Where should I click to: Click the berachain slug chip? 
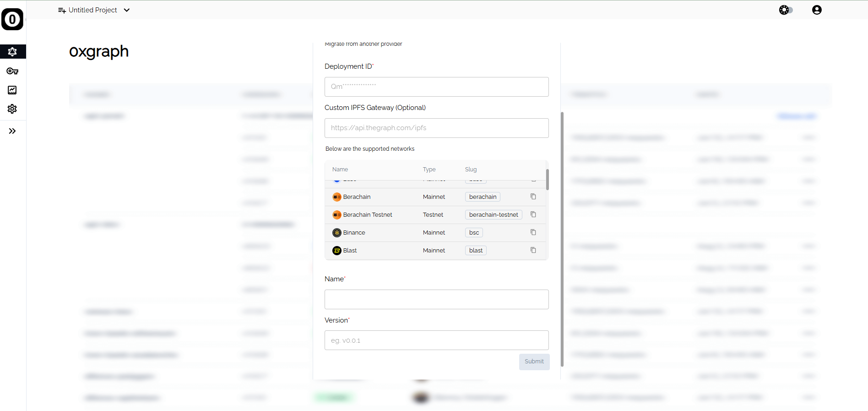coord(483,197)
